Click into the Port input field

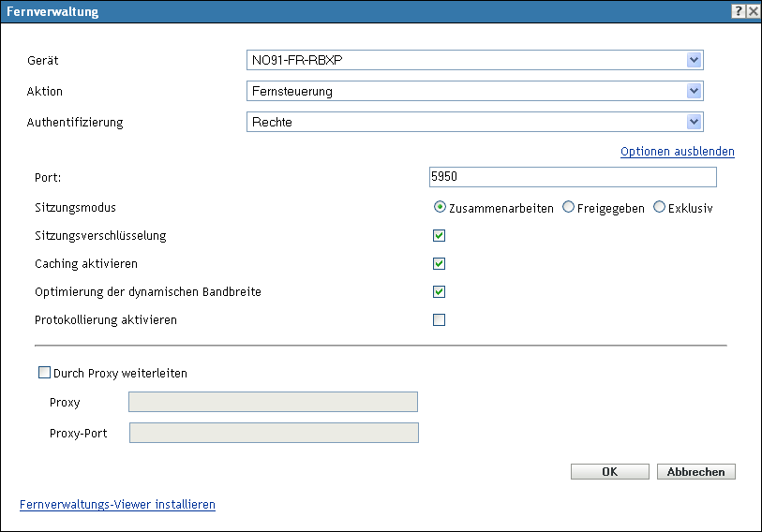(x=572, y=177)
